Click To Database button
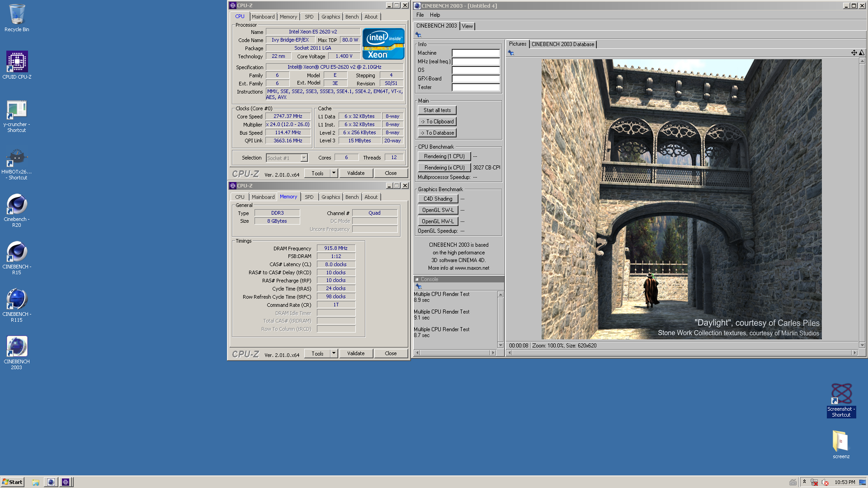Viewport: 868px width, 488px height. point(437,133)
